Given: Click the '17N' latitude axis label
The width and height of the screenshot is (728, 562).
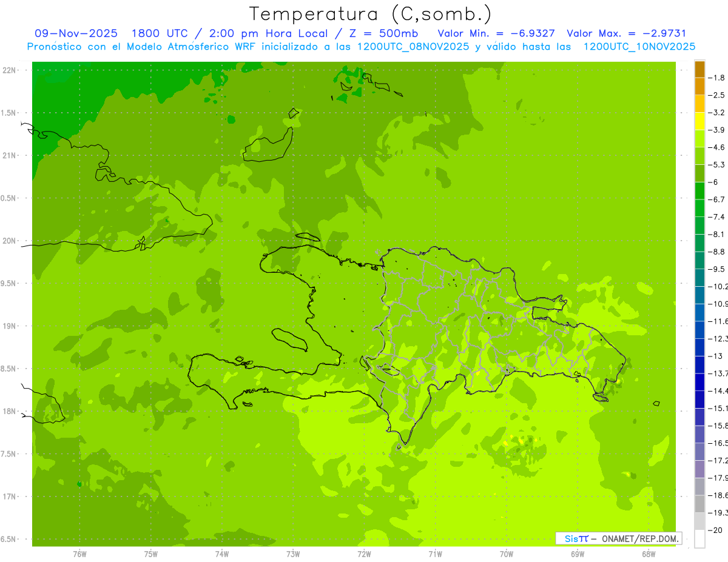Looking at the screenshot, I should tap(10, 497).
